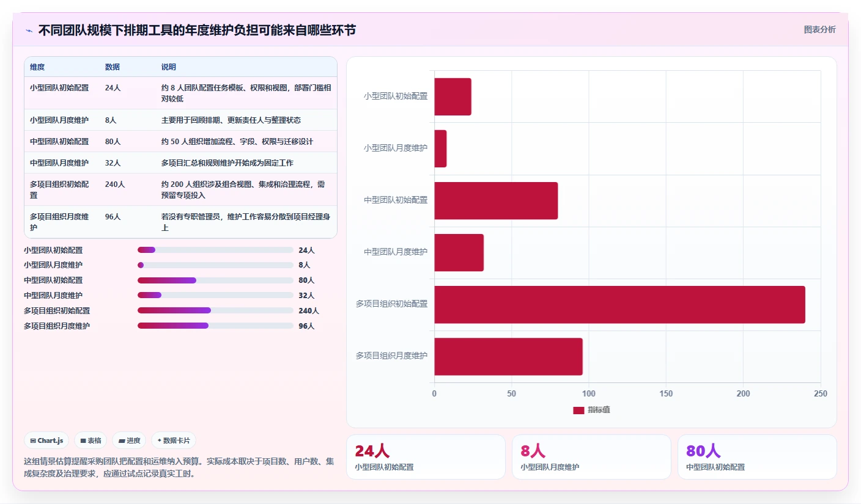Click the 图表分析 label in the header
The height and width of the screenshot is (504, 861).
819,29
